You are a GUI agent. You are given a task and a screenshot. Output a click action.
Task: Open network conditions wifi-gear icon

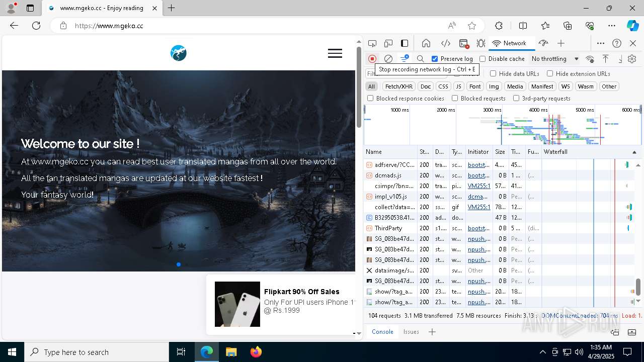(x=590, y=59)
